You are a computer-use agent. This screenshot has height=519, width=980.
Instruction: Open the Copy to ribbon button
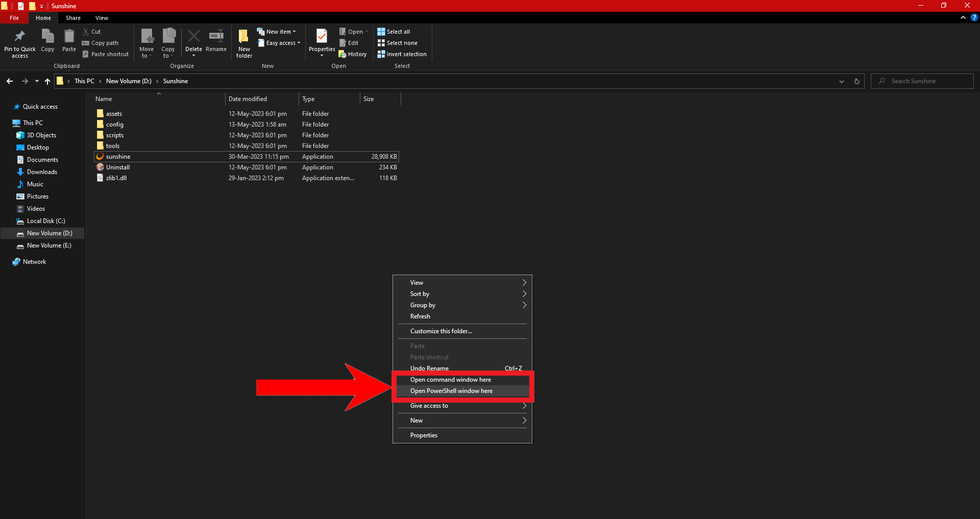coord(168,43)
